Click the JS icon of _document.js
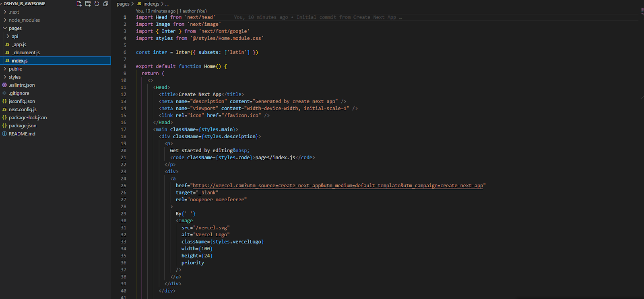Viewport: 644px width, 299px height. point(7,53)
